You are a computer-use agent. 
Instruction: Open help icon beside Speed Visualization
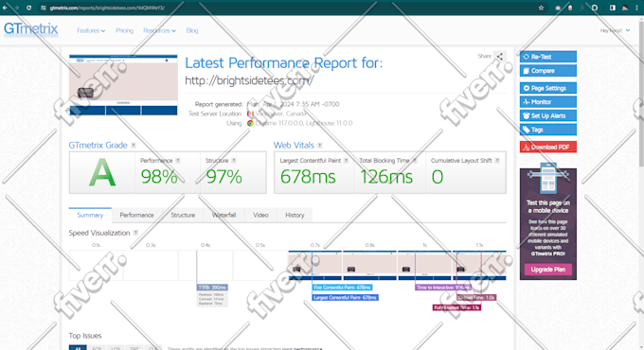135,233
